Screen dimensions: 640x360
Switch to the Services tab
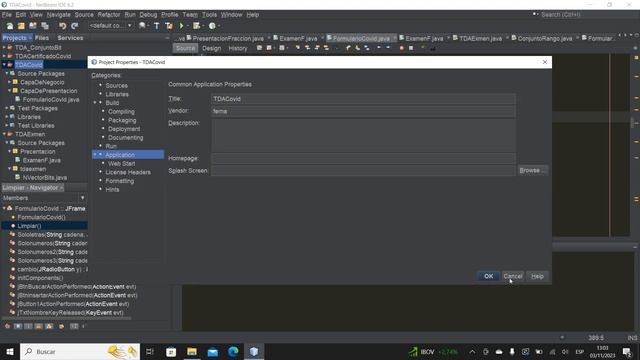[70, 38]
